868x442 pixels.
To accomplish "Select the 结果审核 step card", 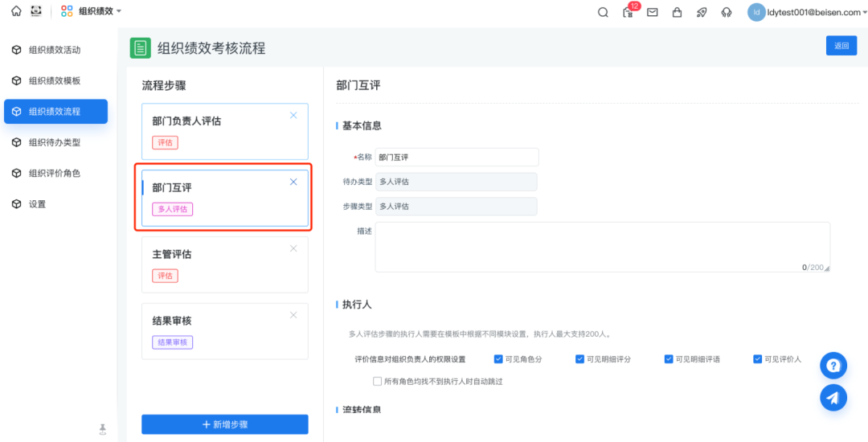I will 225,331.
